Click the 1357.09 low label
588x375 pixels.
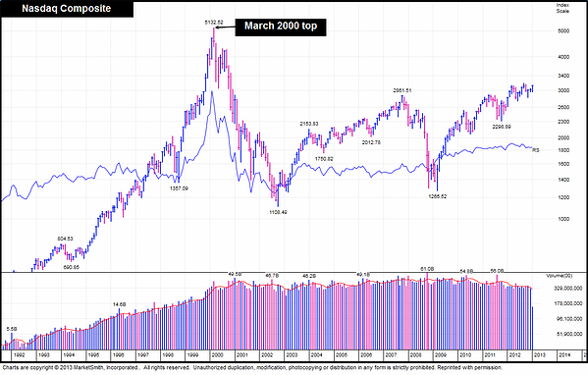179,188
